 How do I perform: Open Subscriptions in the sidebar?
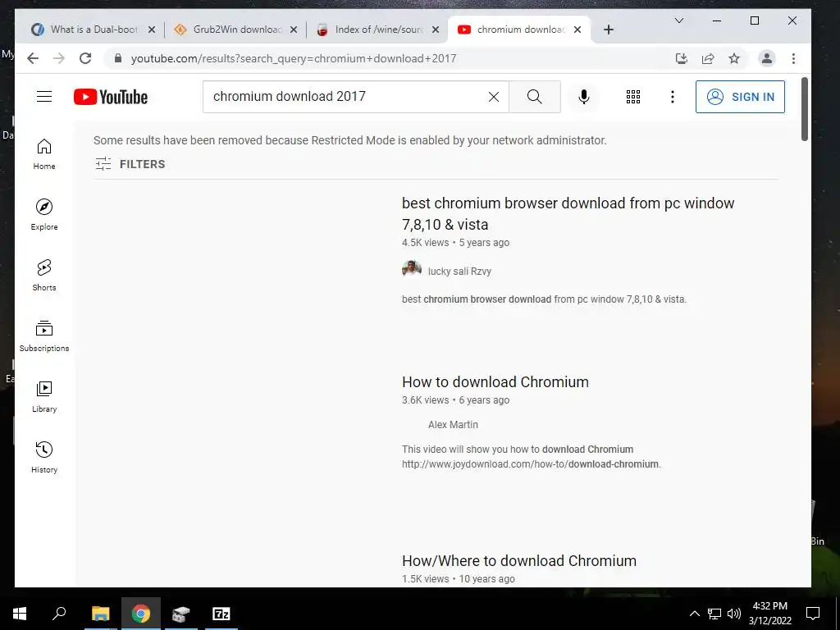pos(44,336)
